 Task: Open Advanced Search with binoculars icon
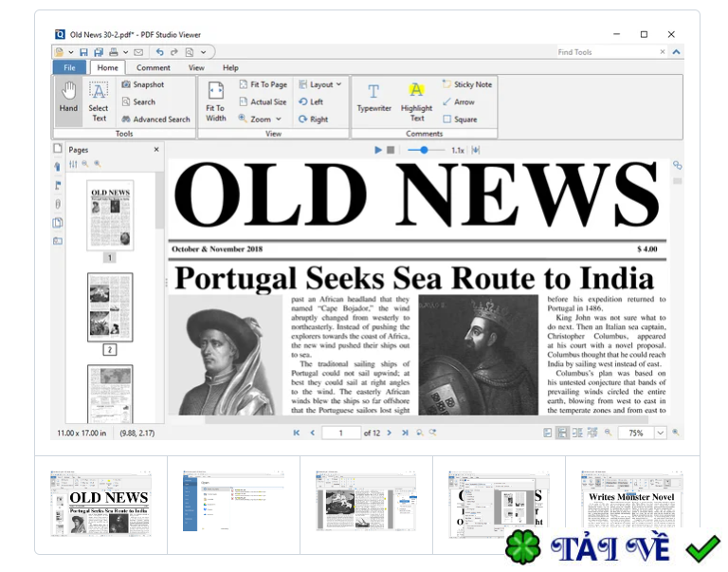[156, 120]
